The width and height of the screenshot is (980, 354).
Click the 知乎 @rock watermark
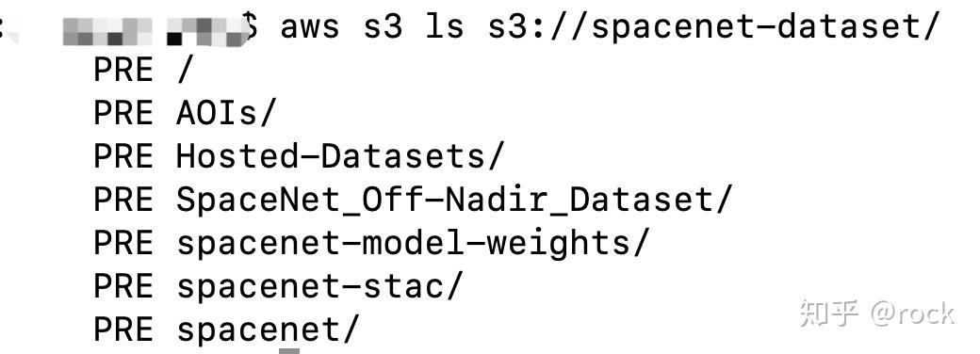(876, 314)
